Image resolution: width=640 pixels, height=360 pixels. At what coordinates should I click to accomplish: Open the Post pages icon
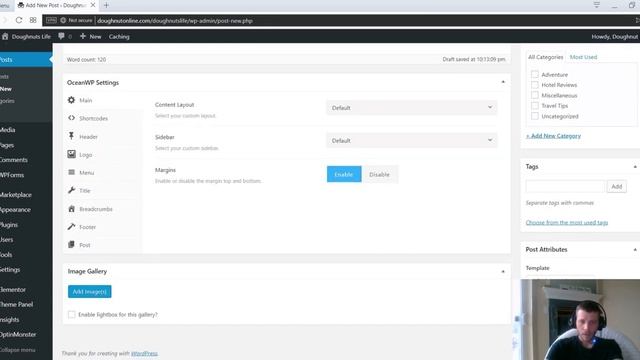(71, 244)
